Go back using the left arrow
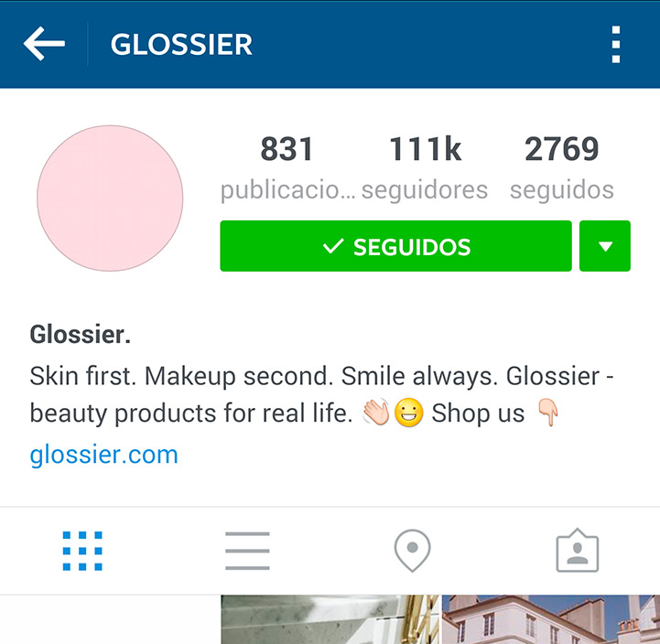 pyautogui.click(x=44, y=44)
